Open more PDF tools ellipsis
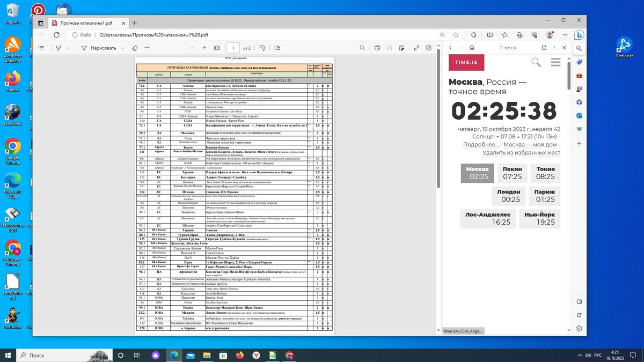Viewport: 644px width, 362px height. tap(147, 48)
